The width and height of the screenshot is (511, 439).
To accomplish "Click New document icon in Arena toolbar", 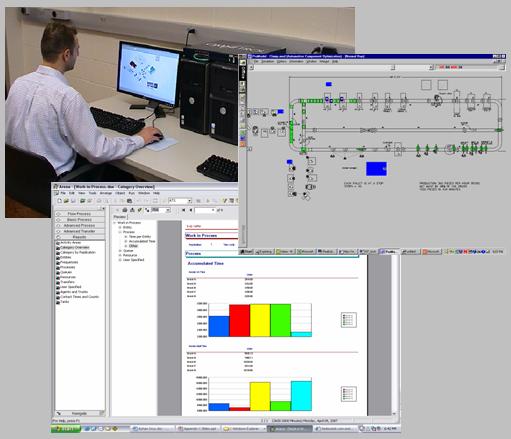I will 60,201.
